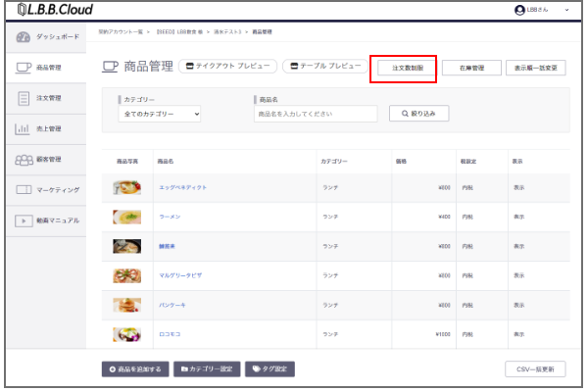Screen dimensions: 588x392
Task: Open the エッグベネディクト product link
Action: coord(182,186)
